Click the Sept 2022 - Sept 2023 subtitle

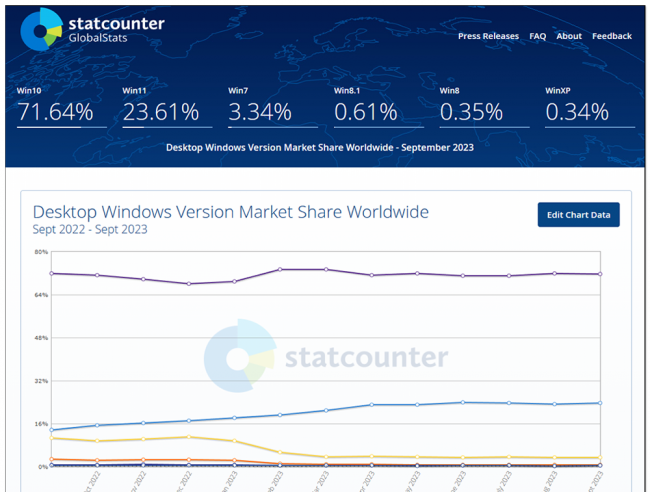coord(90,229)
